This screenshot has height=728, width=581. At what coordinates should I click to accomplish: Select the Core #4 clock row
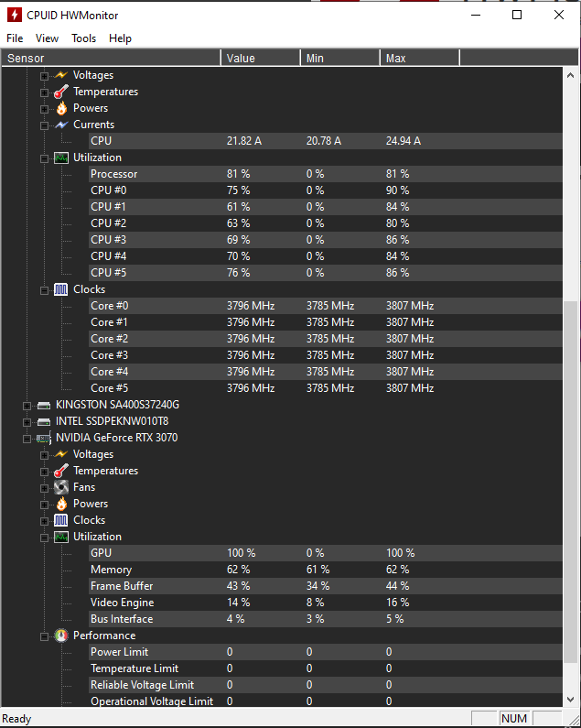click(326, 372)
